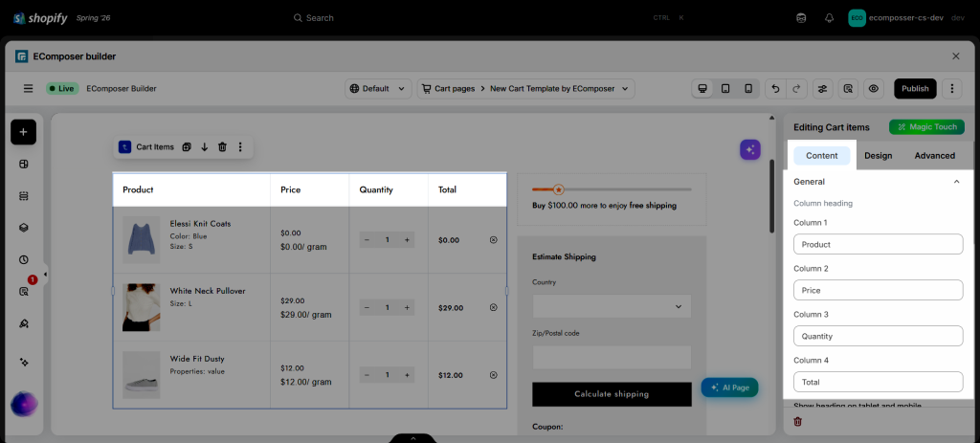Screen dimensions: 980x443
Task: Decrease quantity for Wide Fit Dusty
Action: coord(367,375)
